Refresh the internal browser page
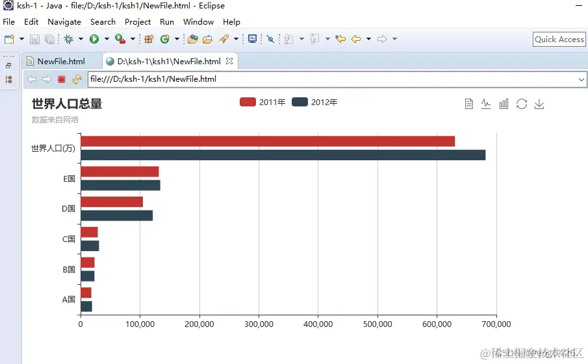588x364 pixels. click(x=77, y=79)
